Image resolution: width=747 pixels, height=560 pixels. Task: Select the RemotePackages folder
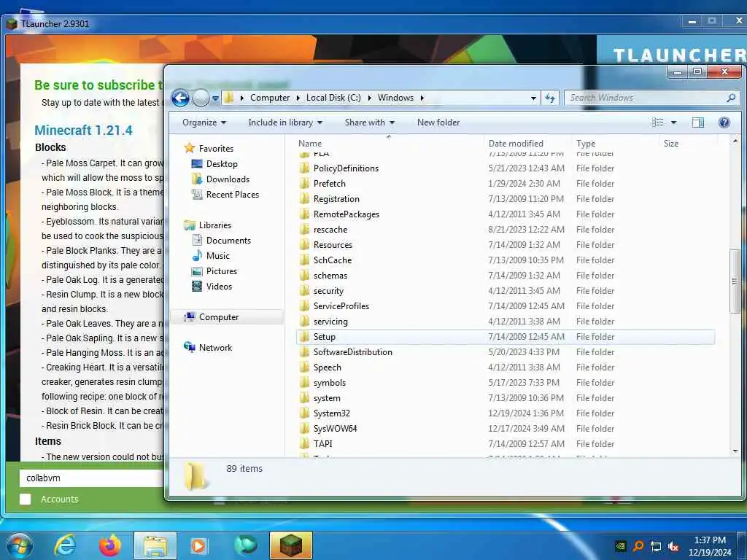tap(347, 214)
